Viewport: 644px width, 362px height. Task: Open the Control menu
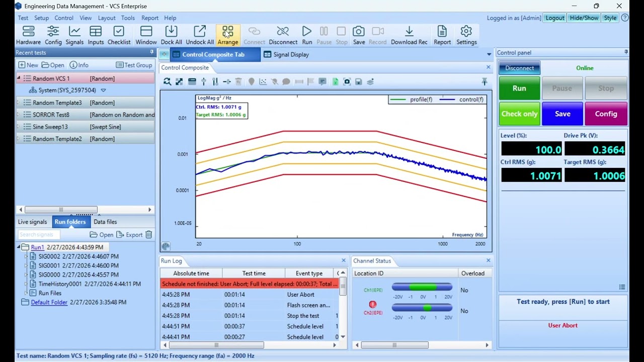coord(64,18)
